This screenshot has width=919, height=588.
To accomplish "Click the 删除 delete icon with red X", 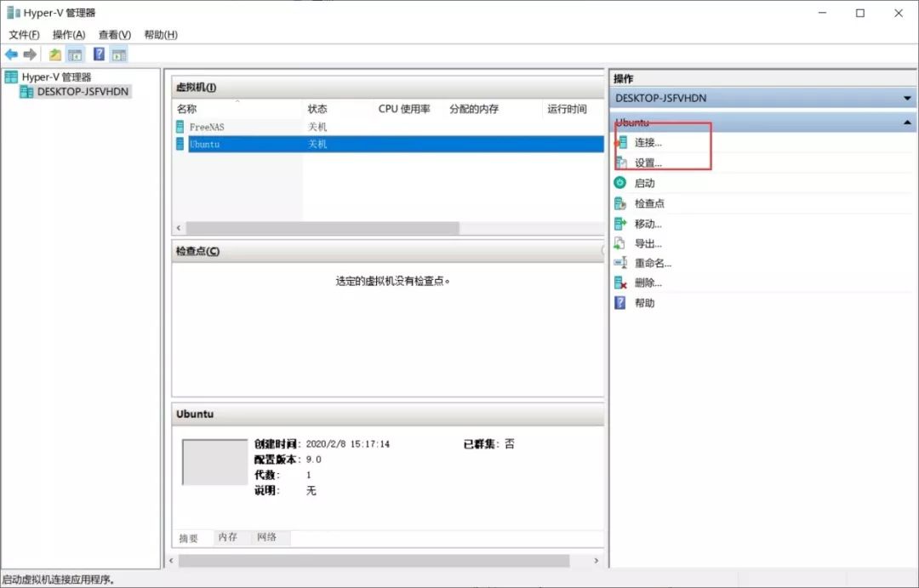I will pos(620,283).
